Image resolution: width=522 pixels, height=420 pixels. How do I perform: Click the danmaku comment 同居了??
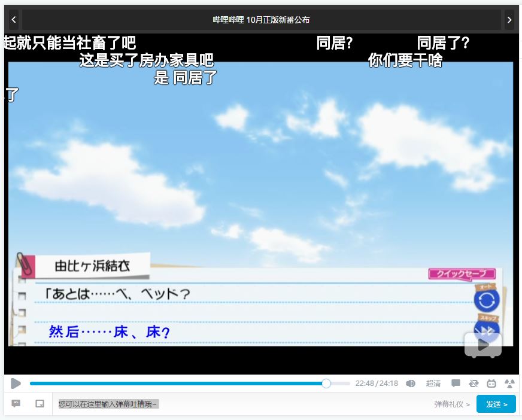(x=443, y=43)
